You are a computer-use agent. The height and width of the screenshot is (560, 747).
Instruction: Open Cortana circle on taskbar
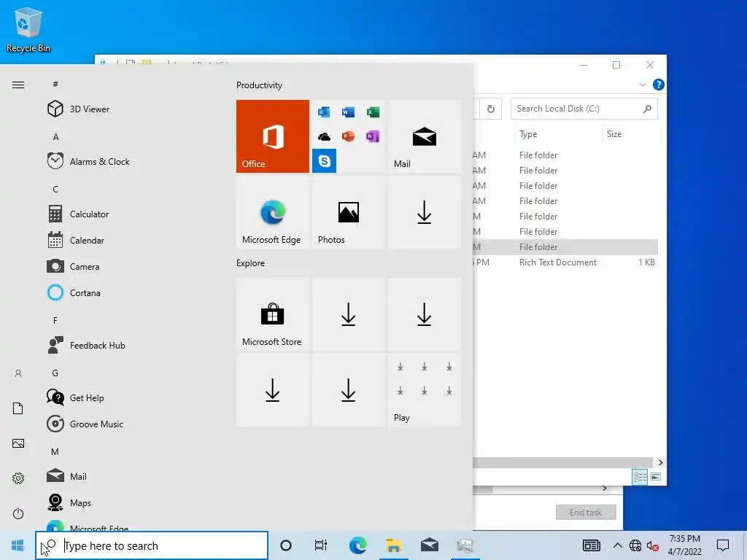286,545
